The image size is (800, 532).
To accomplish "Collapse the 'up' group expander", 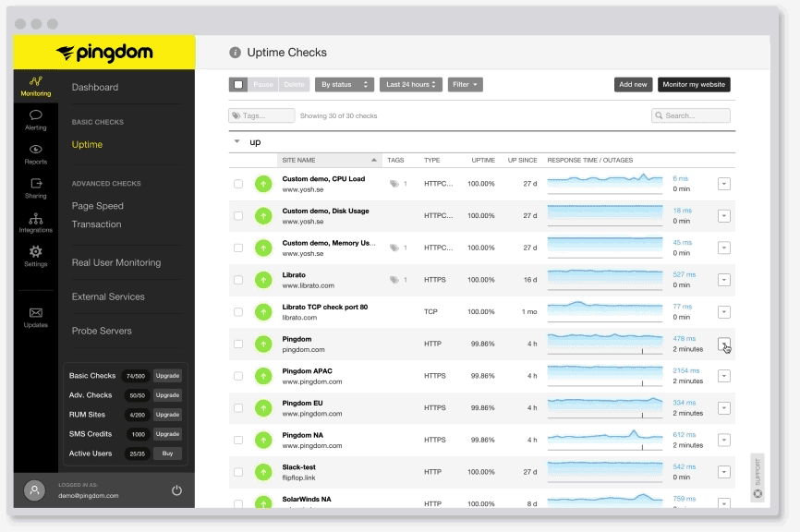I will 236,141.
